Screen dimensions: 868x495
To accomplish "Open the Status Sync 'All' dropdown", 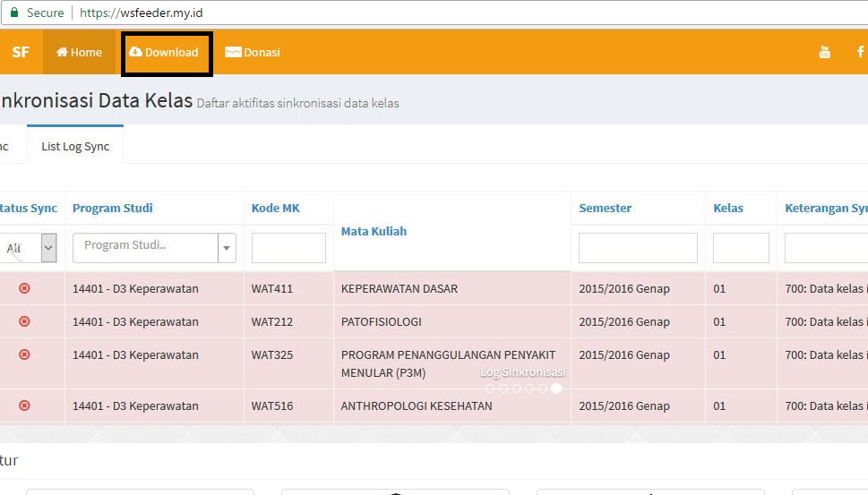I will click(27, 248).
